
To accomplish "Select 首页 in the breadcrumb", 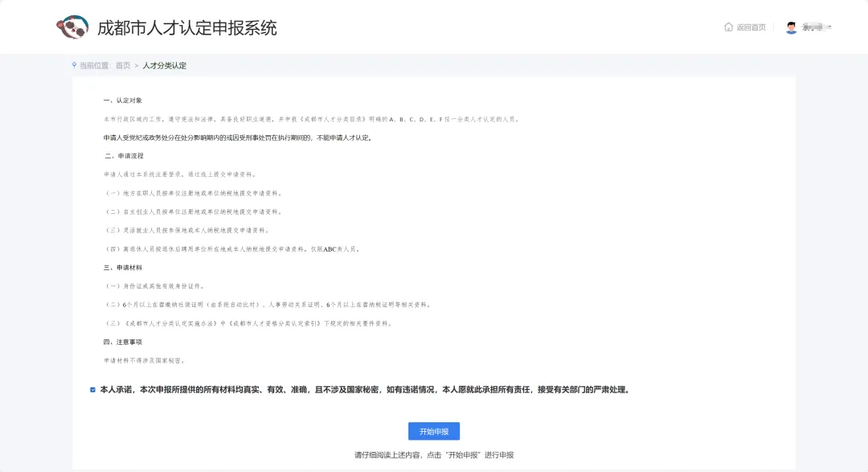I will click(123, 65).
